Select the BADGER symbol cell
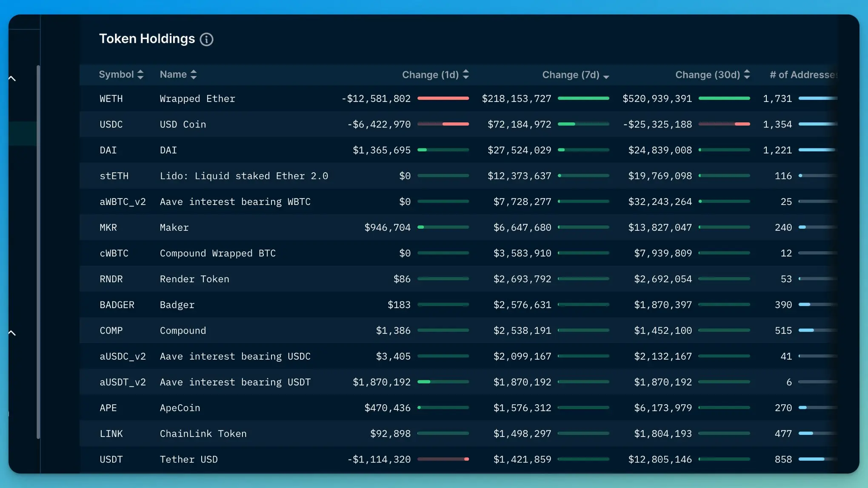 (117, 305)
